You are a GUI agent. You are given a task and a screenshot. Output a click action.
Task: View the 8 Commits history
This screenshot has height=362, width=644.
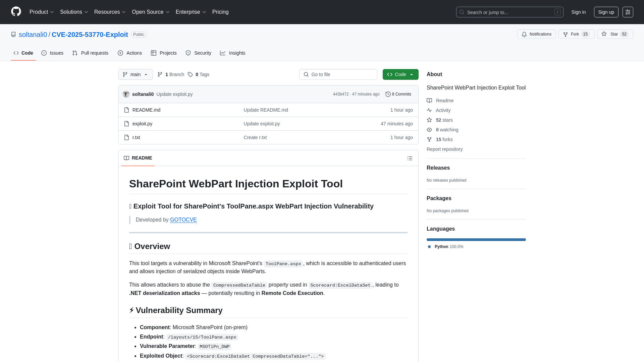click(398, 94)
